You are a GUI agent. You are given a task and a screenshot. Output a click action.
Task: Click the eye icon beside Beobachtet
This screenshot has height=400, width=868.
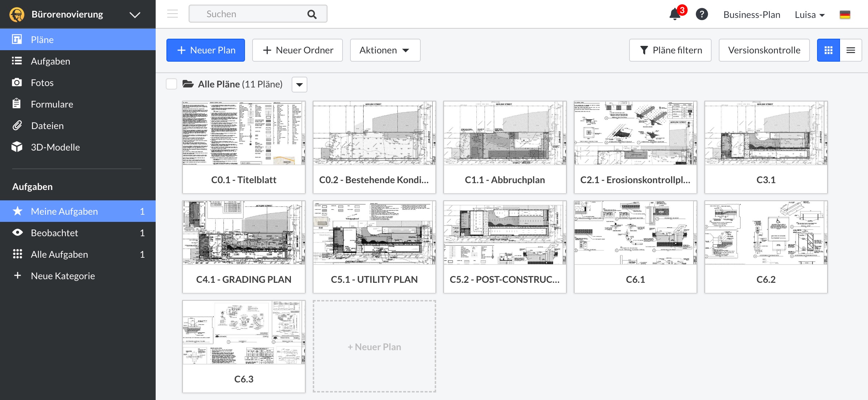(x=17, y=233)
